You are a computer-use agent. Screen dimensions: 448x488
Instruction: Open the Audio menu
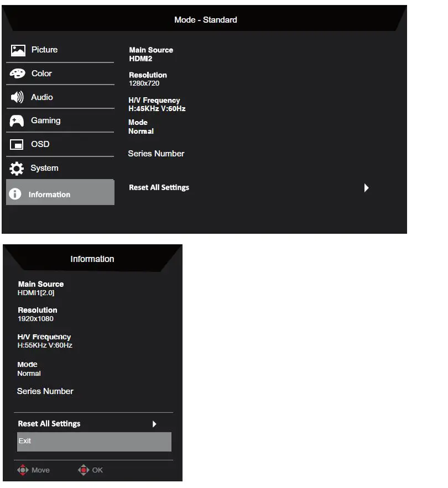(60, 97)
